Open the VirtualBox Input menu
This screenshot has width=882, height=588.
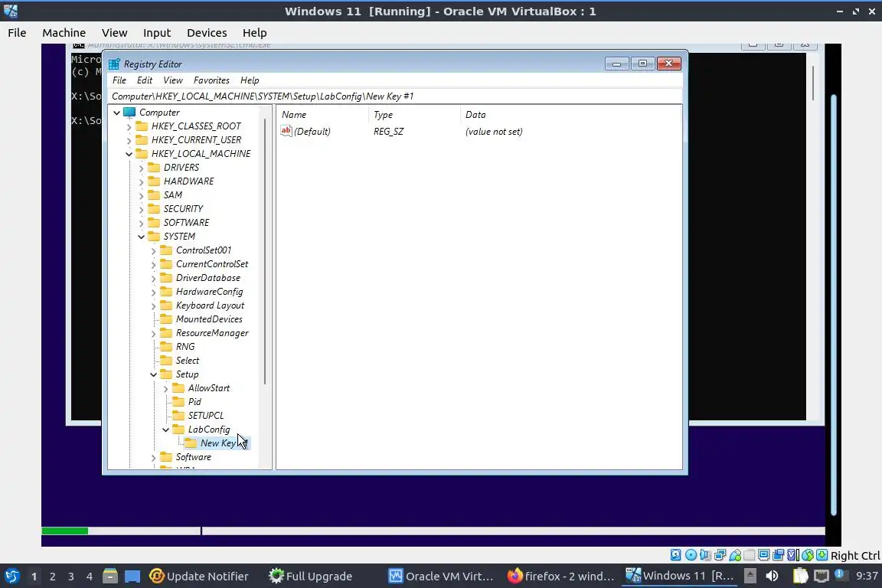click(157, 33)
